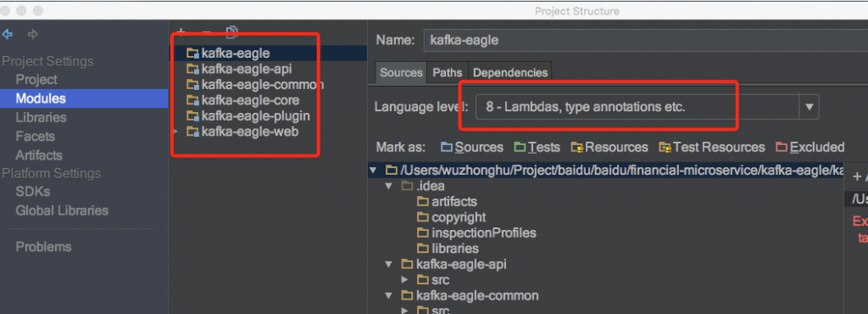Viewport: 868px width, 314px height.
Task: Select the kafka-eagle-plugin module
Action: tap(255, 116)
